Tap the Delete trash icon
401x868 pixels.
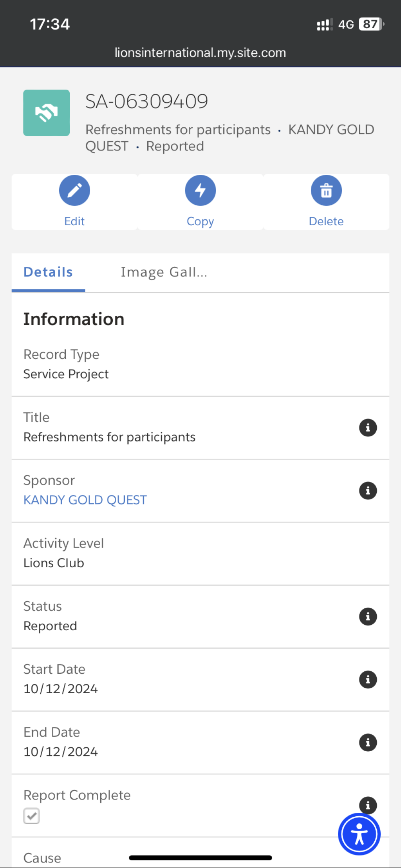pyautogui.click(x=326, y=190)
